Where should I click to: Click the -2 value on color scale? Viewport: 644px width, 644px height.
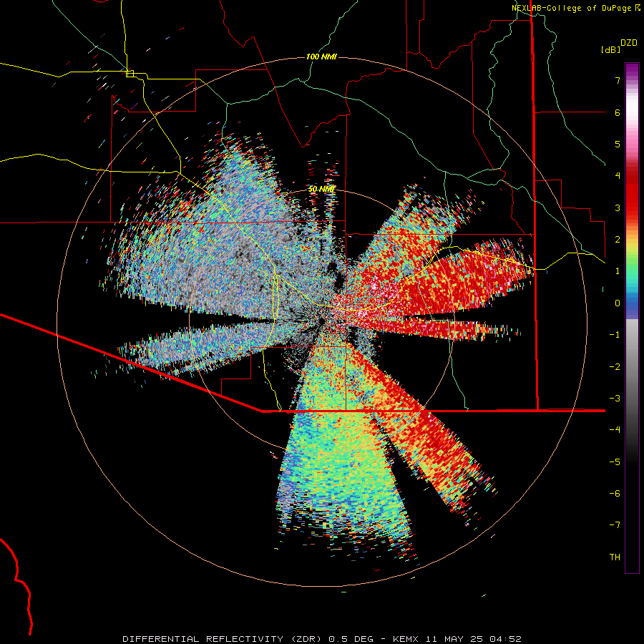(x=615, y=367)
